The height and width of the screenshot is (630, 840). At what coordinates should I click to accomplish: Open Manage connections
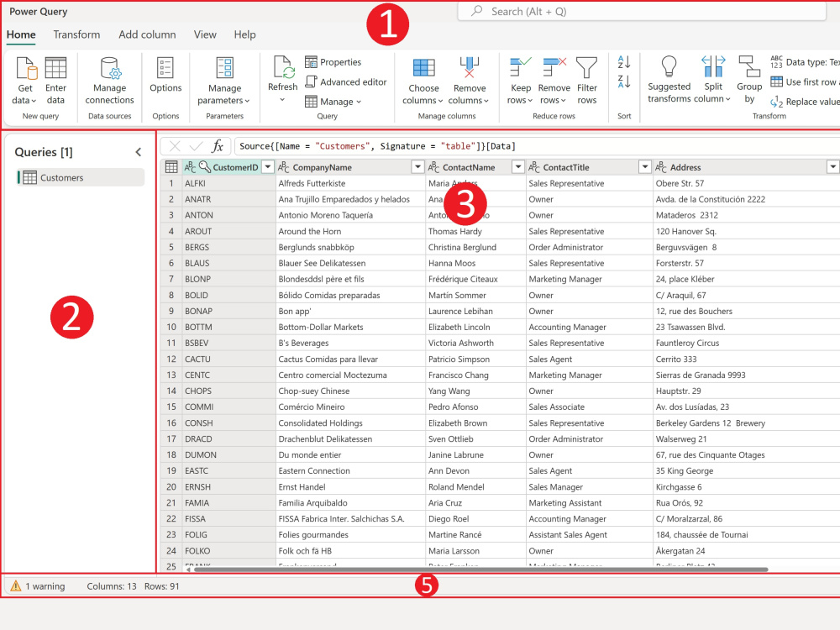[x=109, y=81]
